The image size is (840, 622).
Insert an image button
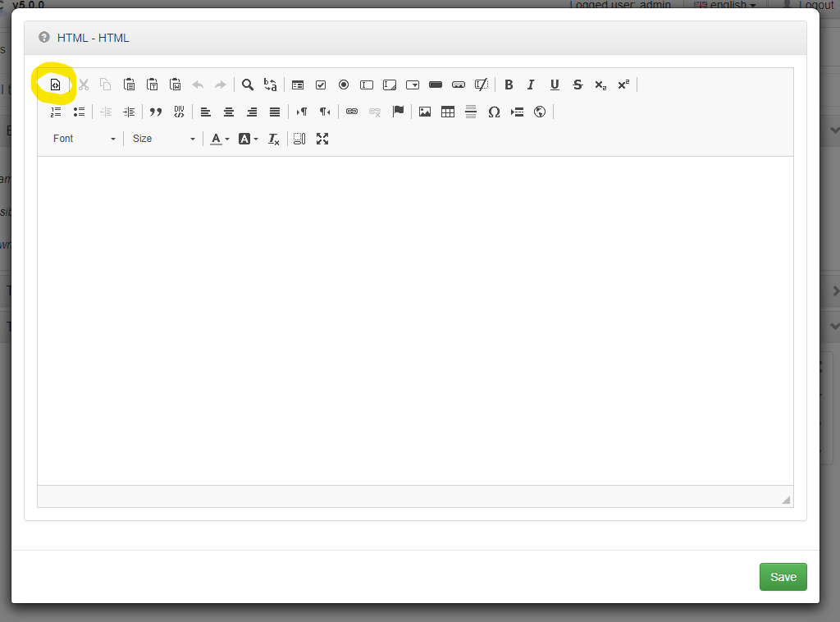[x=459, y=85]
